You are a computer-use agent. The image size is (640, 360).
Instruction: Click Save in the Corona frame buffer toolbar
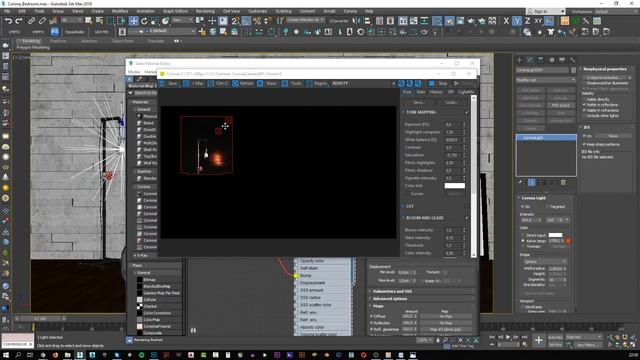[x=169, y=83]
